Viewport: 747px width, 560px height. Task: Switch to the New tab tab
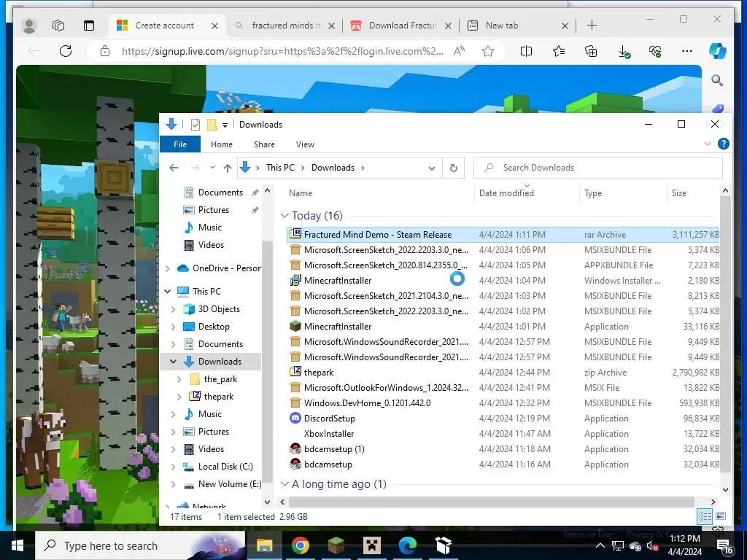517,26
